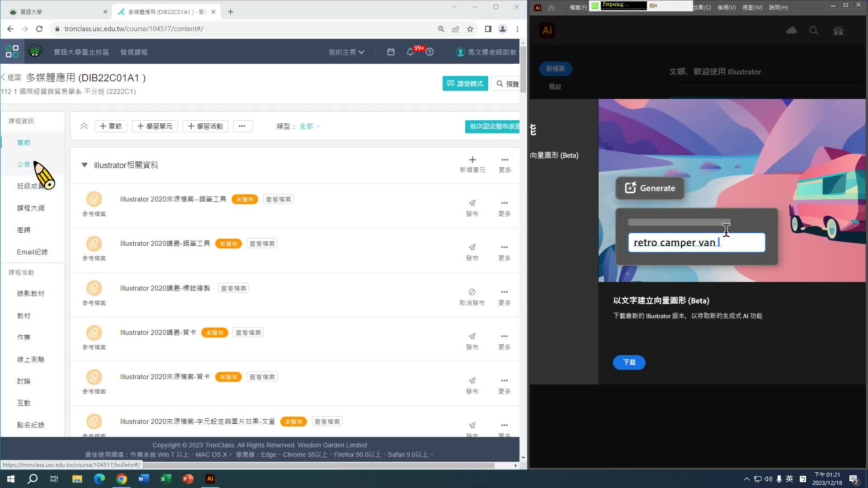Collapse all chapters with double chevron
This screenshot has height=488, width=868.
(84, 126)
